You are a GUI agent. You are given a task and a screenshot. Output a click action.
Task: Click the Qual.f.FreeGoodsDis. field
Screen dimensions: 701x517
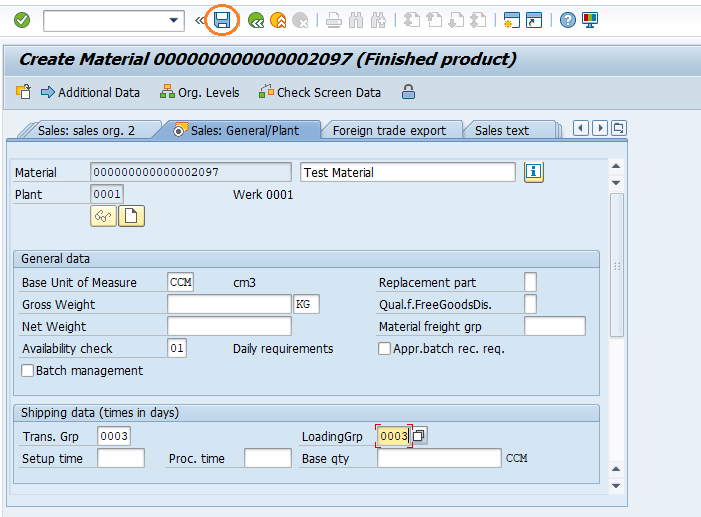tap(530, 304)
